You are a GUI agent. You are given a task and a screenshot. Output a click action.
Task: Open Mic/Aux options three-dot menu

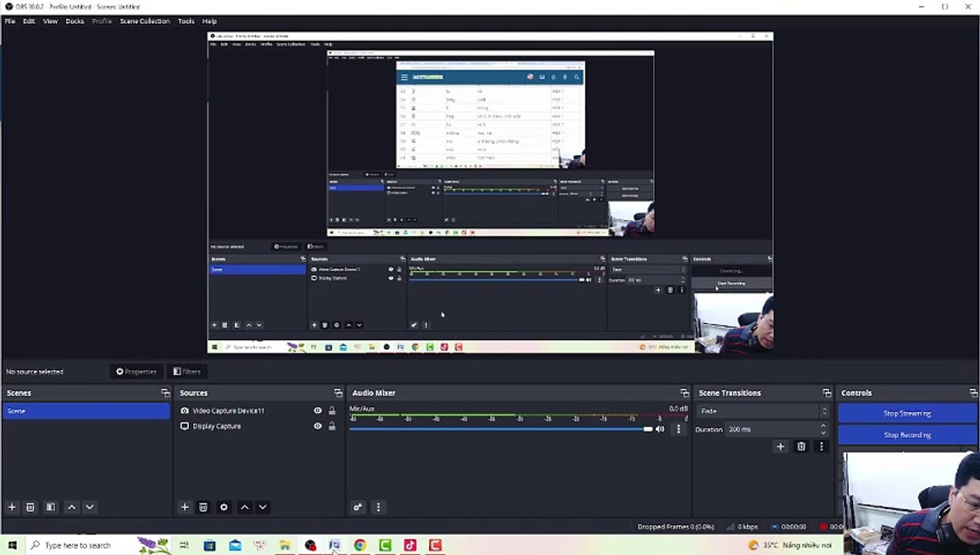point(678,429)
